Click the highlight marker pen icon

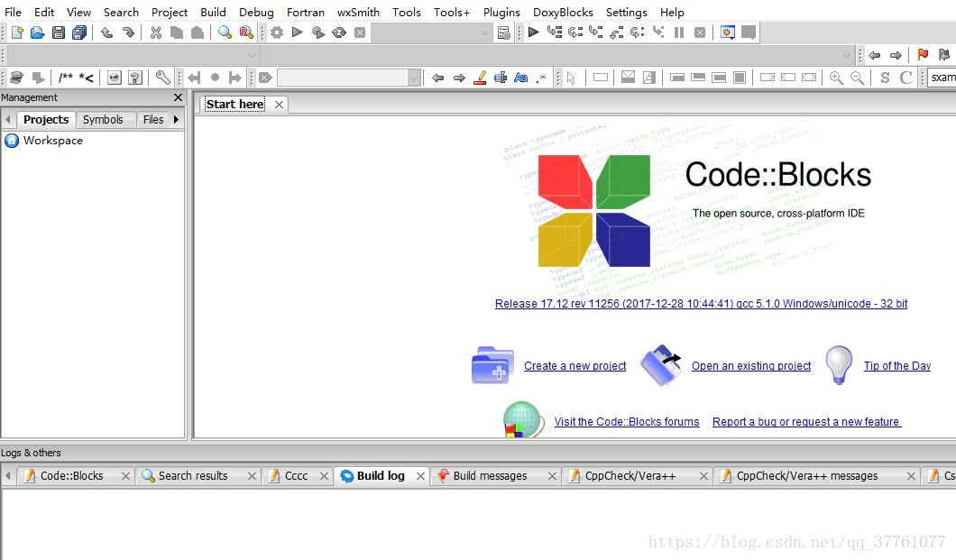coord(481,78)
